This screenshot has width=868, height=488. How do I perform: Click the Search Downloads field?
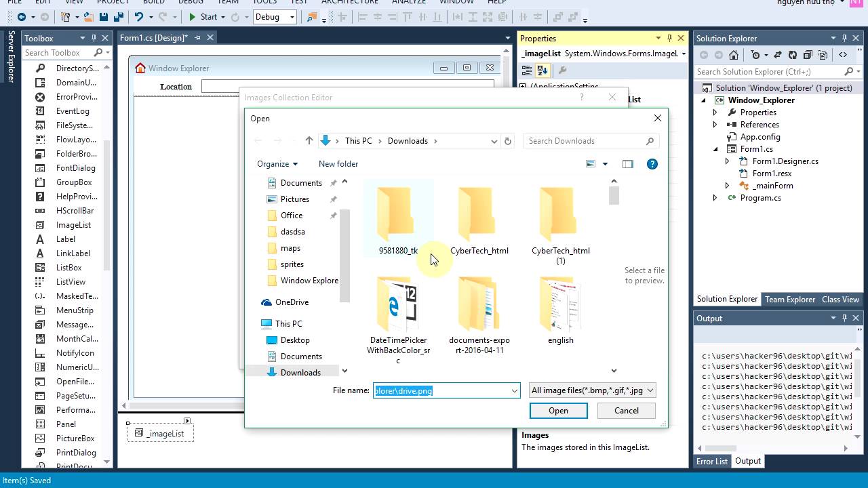pos(591,141)
